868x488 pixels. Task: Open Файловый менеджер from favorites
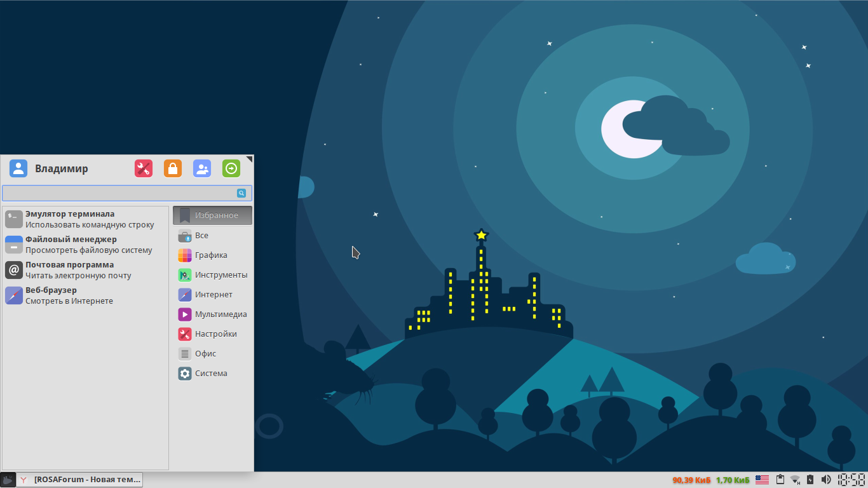point(86,245)
